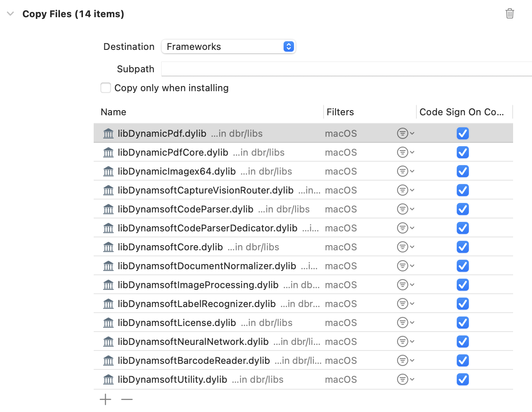Select the libDynamsoftImageProcessing.dylib row
The image size is (532, 412).
point(198,285)
